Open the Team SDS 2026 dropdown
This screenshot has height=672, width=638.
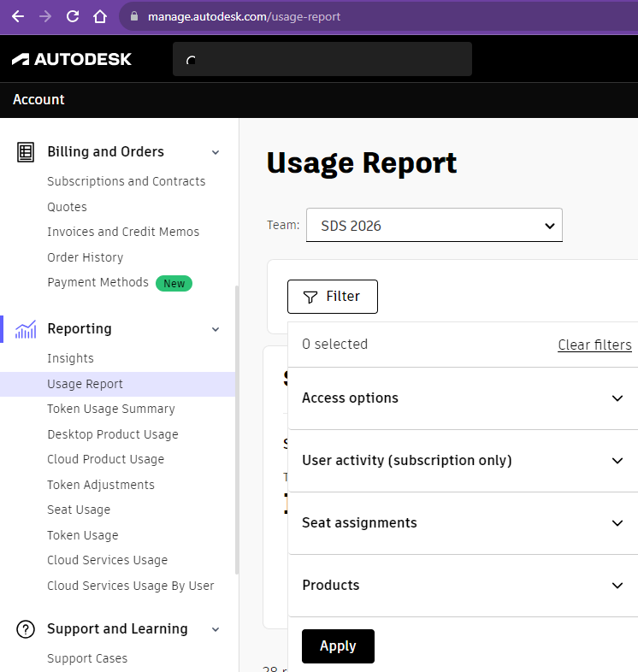point(434,225)
